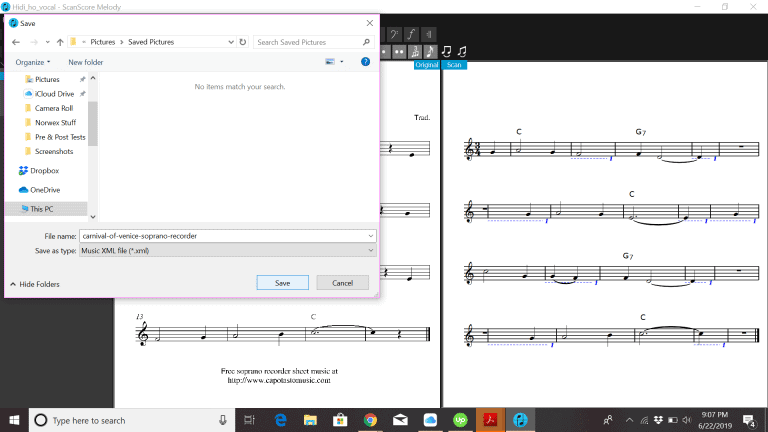Viewport: 768px width, 432px height.
Task: Close the Save dialog
Action: coord(370,23)
